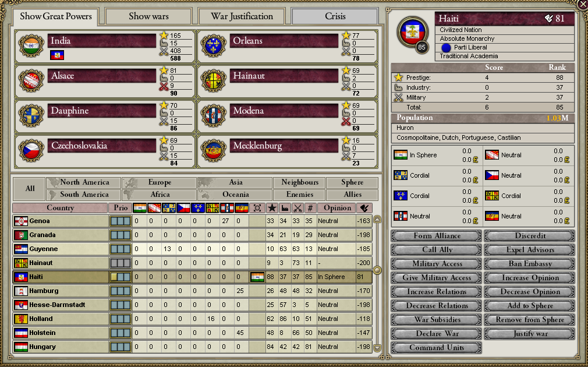Sort by military crossed swords column icon
The width and height of the screenshot is (588, 367).
297,208
